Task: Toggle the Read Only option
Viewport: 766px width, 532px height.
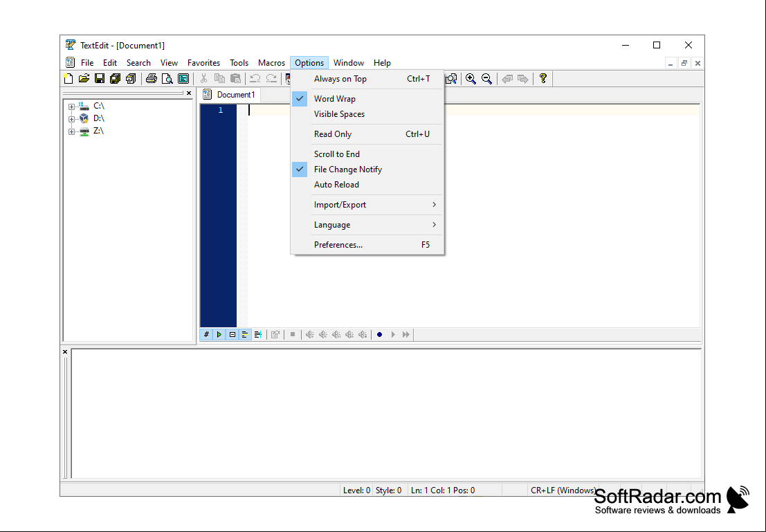Action: click(x=367, y=134)
